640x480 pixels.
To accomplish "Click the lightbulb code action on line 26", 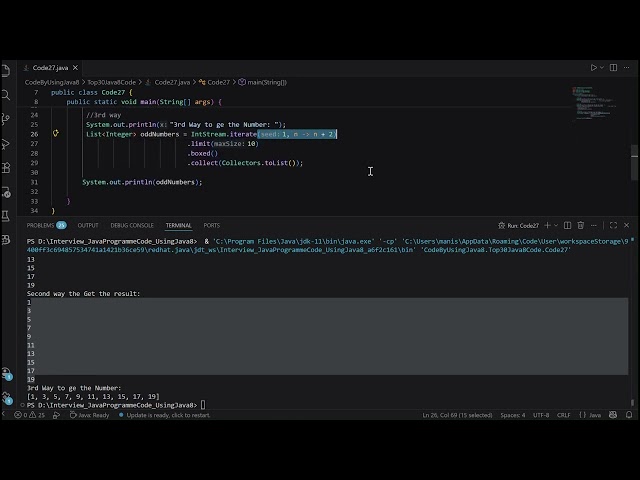I will pos(56,133).
